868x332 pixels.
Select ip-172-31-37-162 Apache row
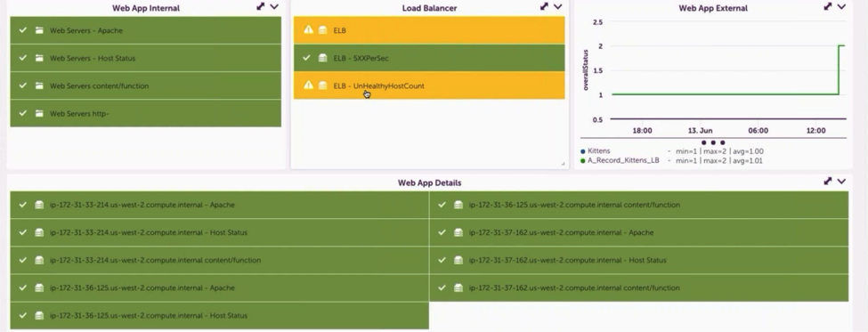pos(639,232)
